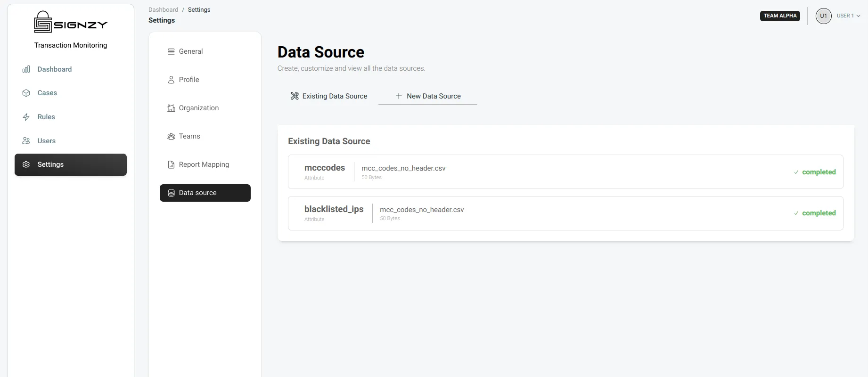Click the Organization building icon
868x377 pixels.
click(171, 108)
